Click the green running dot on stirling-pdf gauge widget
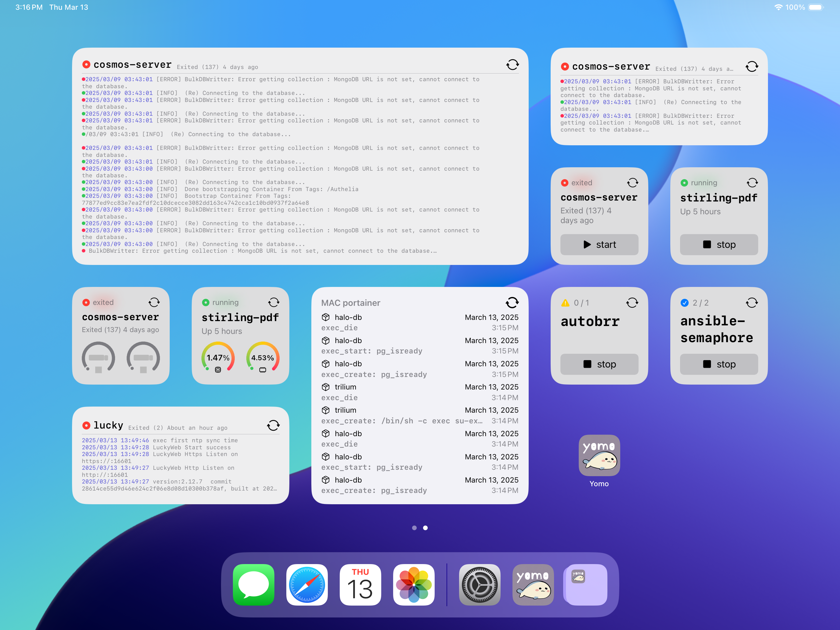This screenshot has width=840, height=630. (205, 302)
